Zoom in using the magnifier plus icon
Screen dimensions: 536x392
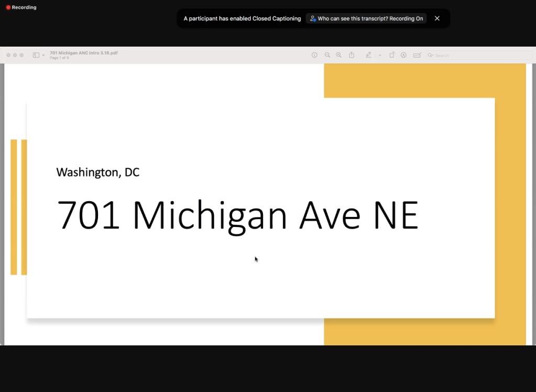point(339,55)
